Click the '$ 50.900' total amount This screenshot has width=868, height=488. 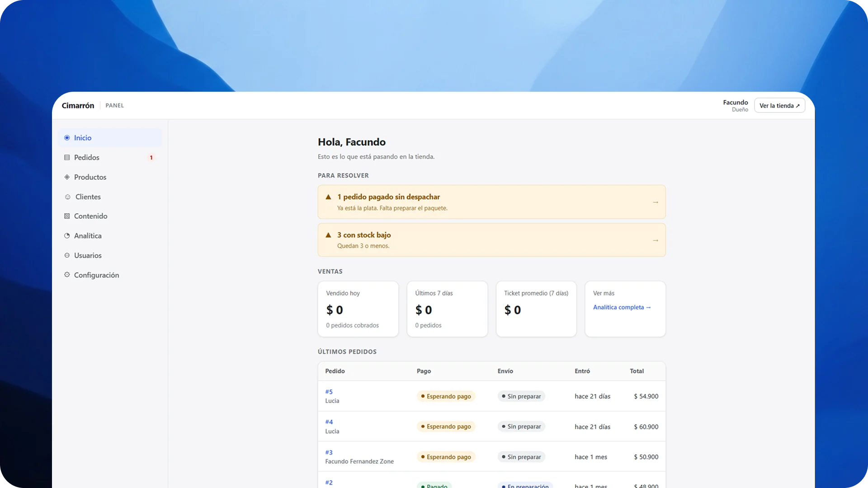(646, 457)
